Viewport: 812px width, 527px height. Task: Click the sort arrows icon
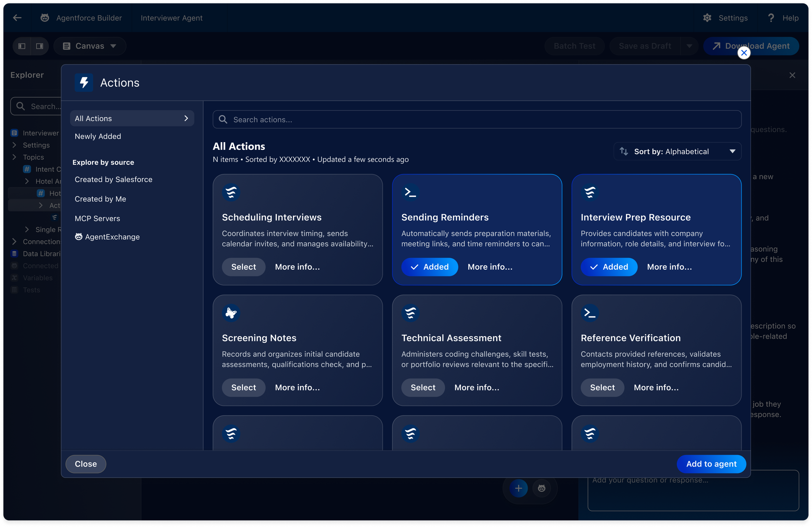pos(624,151)
